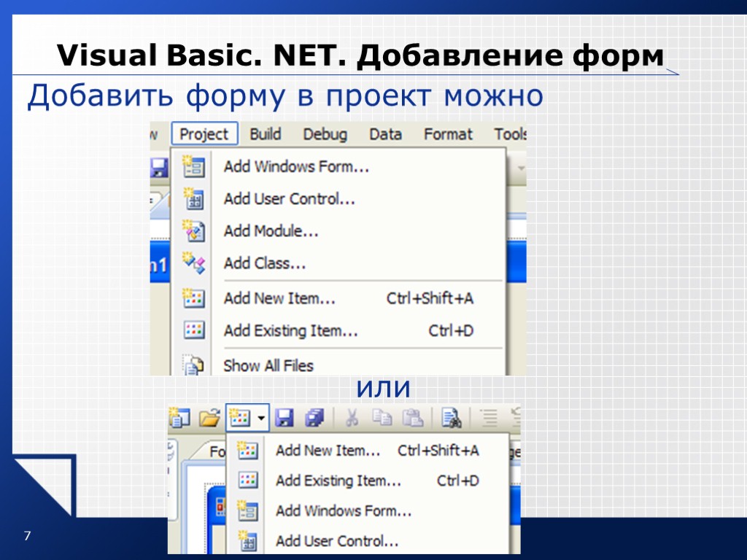Click the Save floppy icon in lower toolbar

pos(284,418)
